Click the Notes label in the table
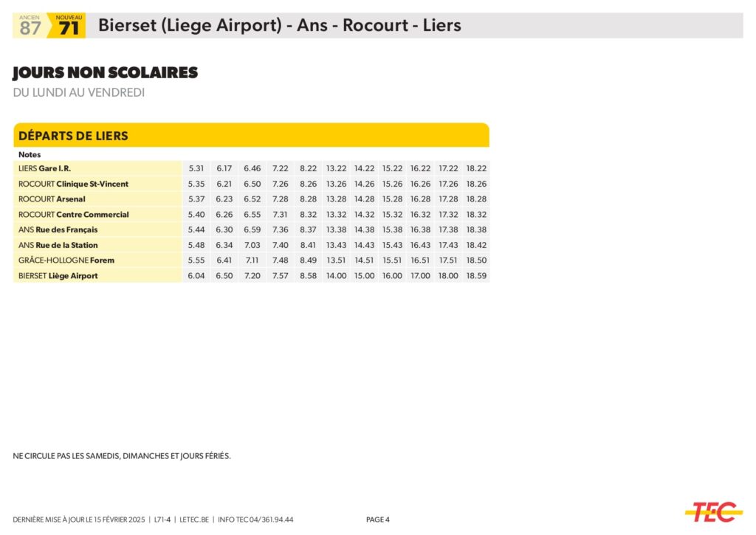 [30, 155]
